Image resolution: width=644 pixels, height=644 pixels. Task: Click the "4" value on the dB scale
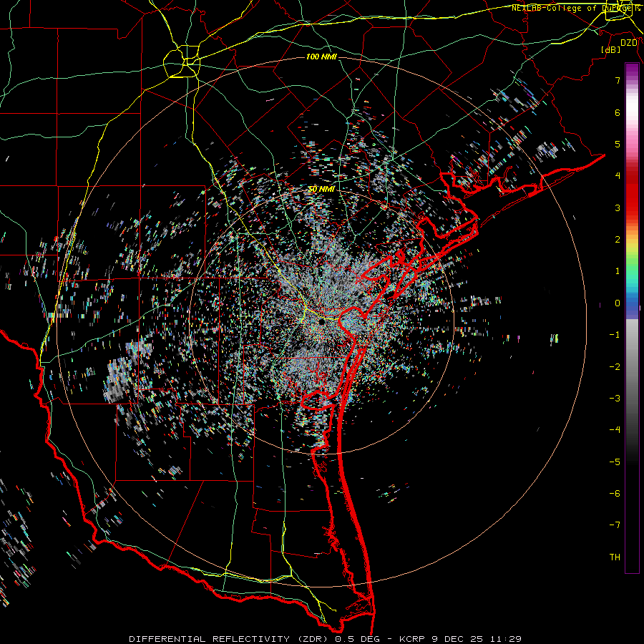(618, 176)
